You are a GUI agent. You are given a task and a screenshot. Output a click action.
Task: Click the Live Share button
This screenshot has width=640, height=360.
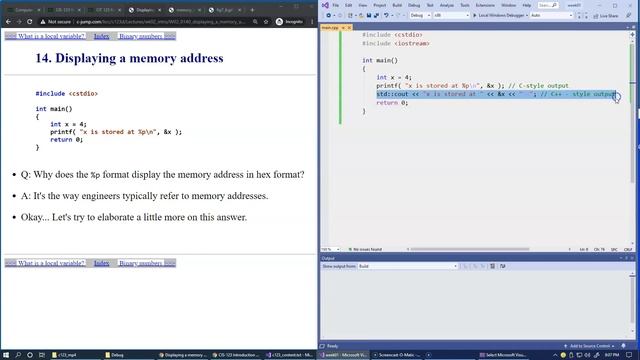tap(606, 16)
